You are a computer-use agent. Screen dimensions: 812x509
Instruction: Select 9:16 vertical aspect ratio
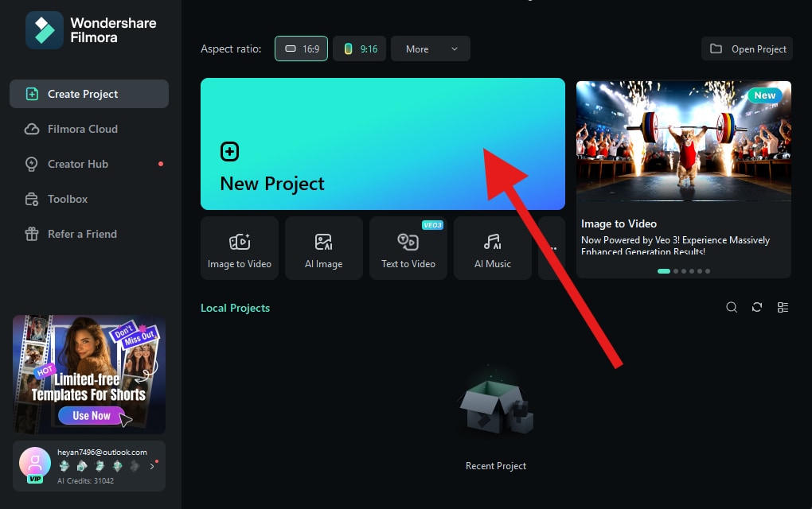pos(359,49)
